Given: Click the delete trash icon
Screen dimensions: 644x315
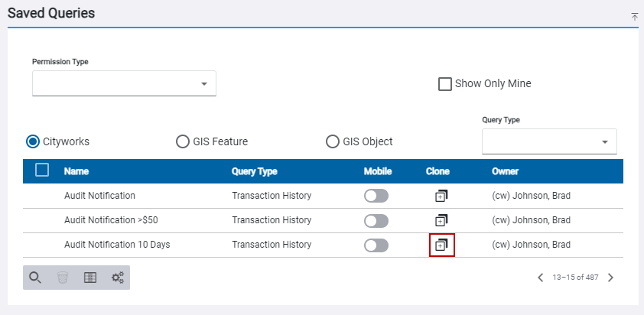Looking at the screenshot, I should point(63,278).
